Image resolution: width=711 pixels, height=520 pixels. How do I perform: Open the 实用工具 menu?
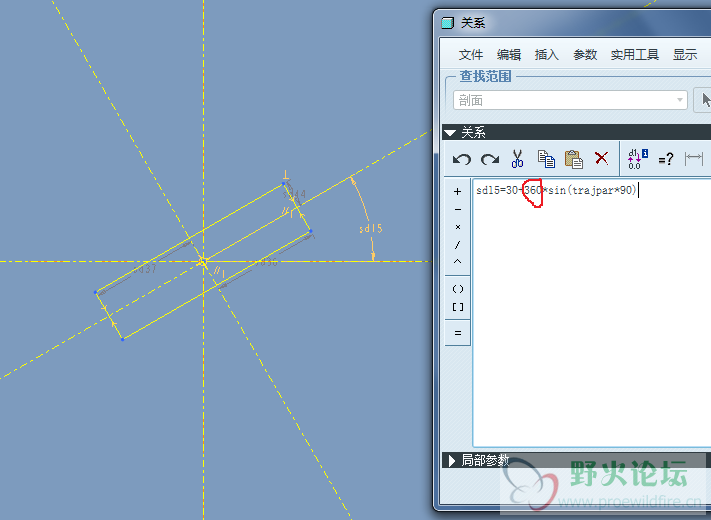[x=634, y=55]
